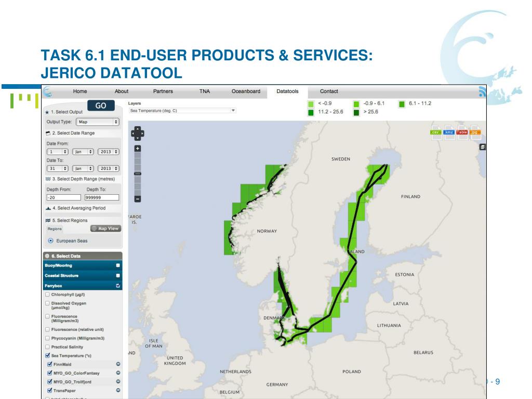Open the Layers Sea Temperature dropdown
The height and width of the screenshot is (399, 532).
[182, 111]
